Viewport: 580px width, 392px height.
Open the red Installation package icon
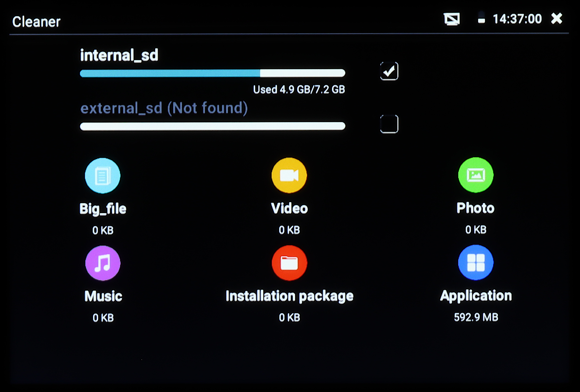(x=289, y=263)
